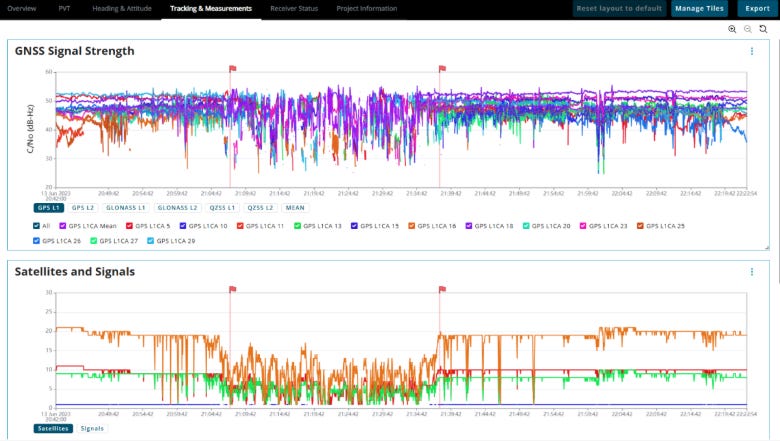
Task: Click the zoom in magnifier icon
Action: point(732,29)
